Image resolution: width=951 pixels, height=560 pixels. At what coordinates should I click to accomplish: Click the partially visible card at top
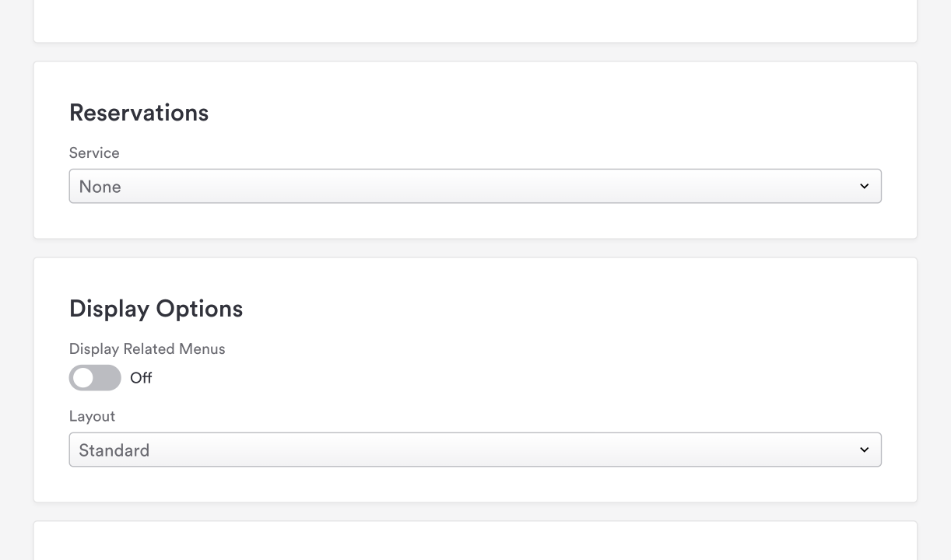pyautogui.click(x=475, y=19)
